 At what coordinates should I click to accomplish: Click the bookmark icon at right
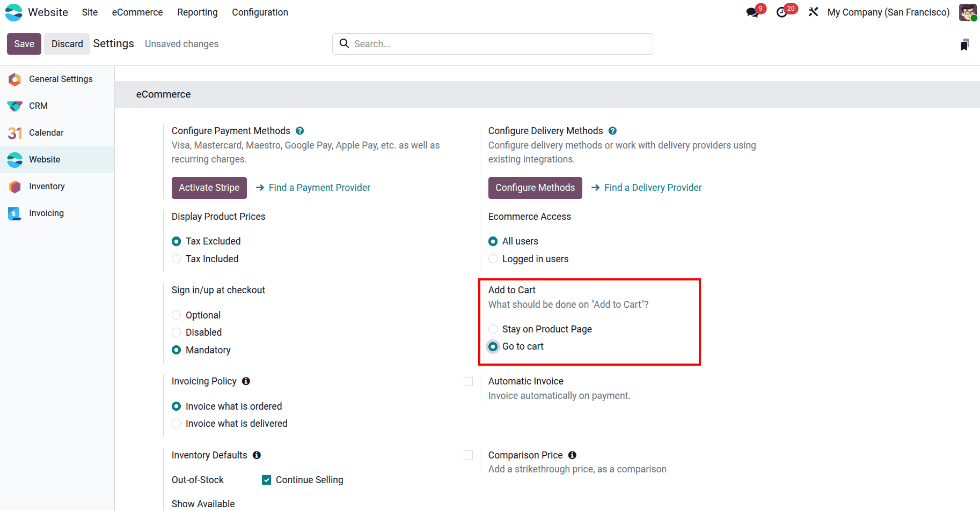coord(964,45)
